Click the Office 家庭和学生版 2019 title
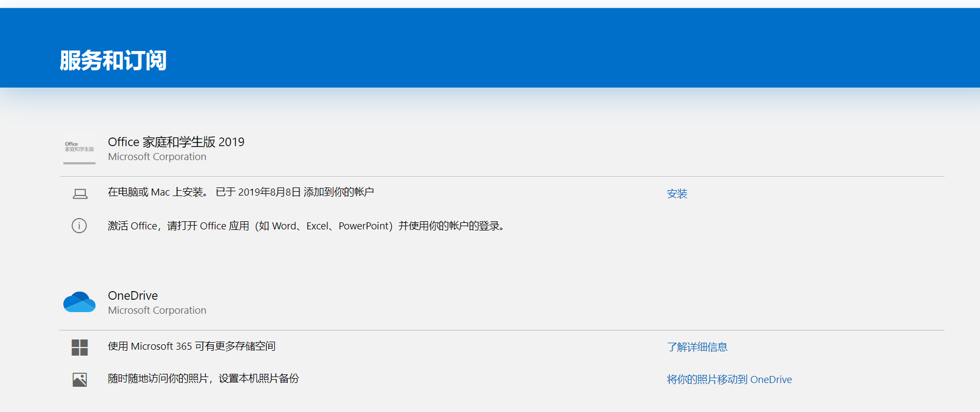 tap(176, 142)
